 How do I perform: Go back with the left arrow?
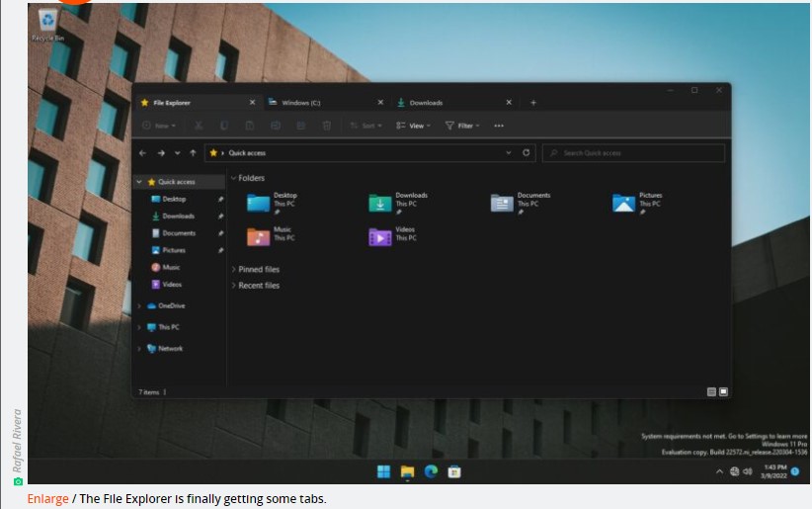click(143, 153)
